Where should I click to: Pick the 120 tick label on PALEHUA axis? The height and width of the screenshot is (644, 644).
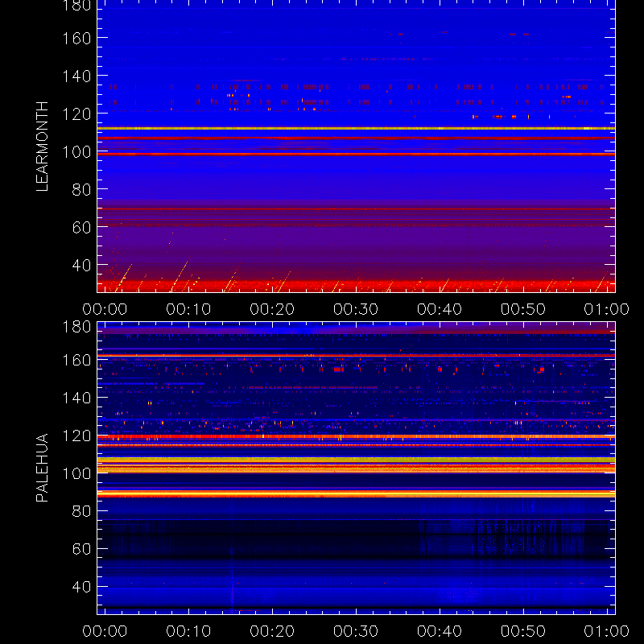[76, 436]
